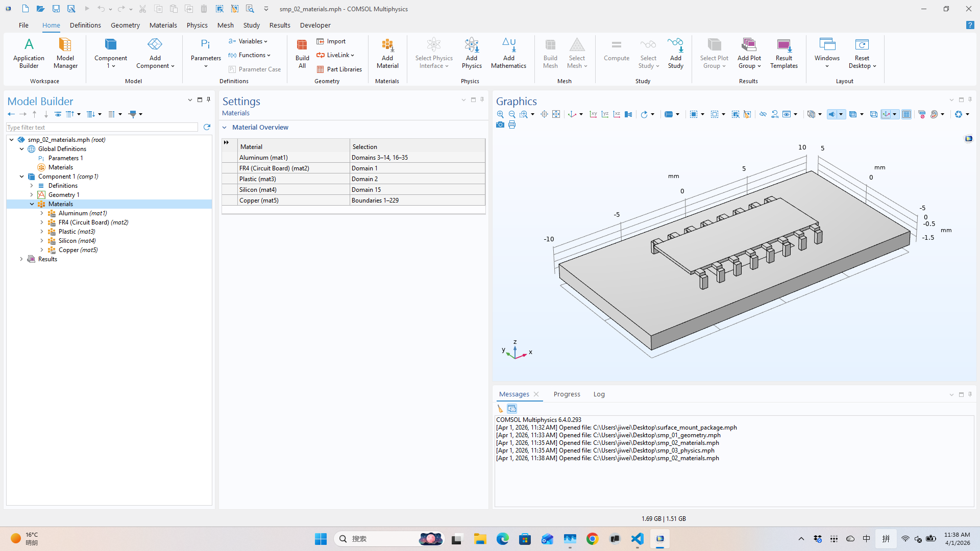Click the Add Material icon
The image size is (980, 551).
[x=387, y=53]
